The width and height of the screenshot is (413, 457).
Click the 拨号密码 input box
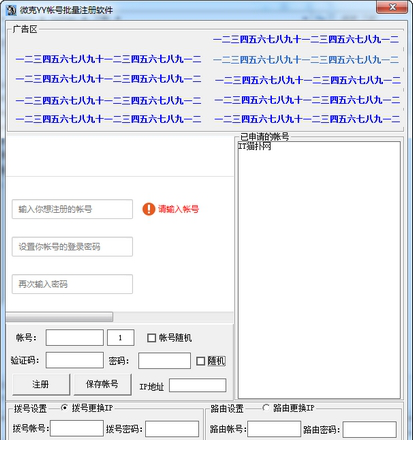[172, 429]
